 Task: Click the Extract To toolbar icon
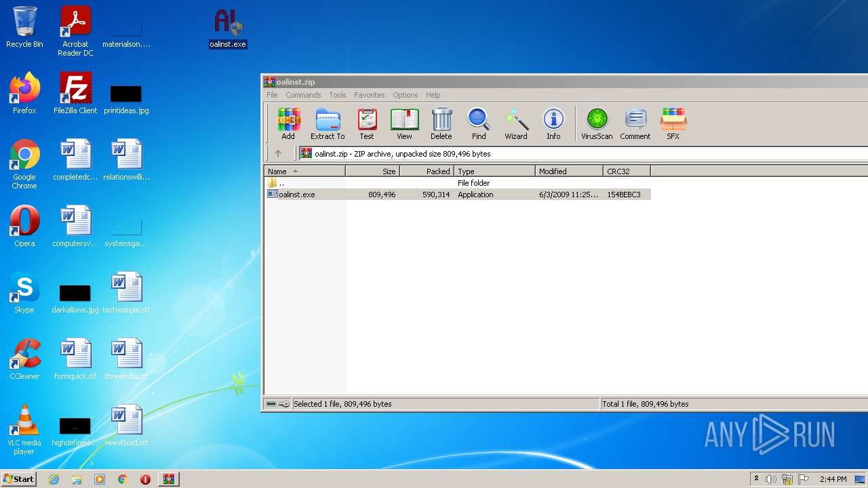click(x=328, y=123)
